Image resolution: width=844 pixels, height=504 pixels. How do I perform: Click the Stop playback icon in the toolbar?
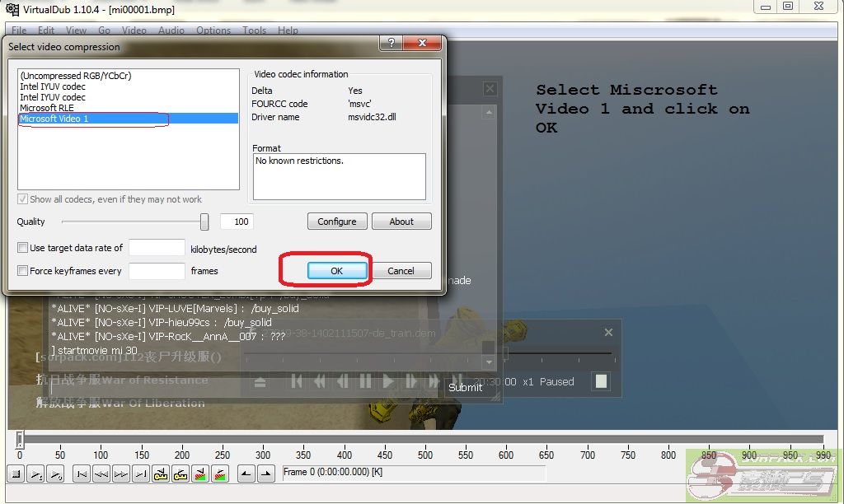click(16, 474)
